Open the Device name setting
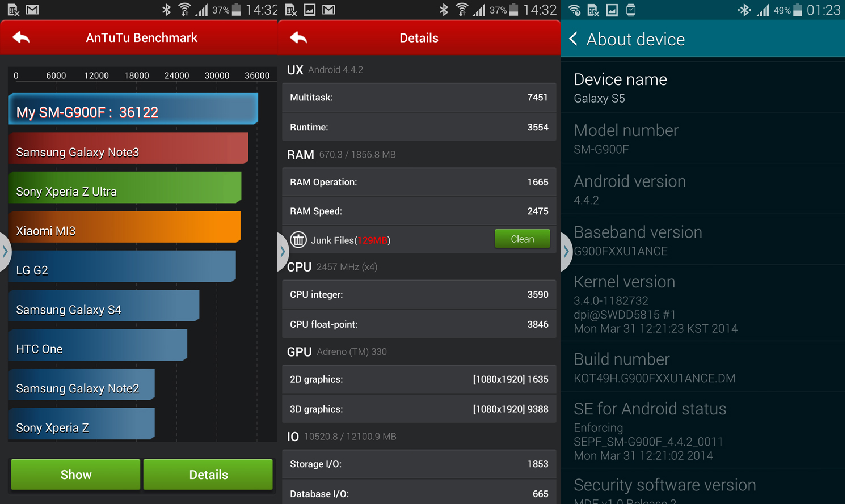Screen dimensions: 851x504 [x=703, y=87]
